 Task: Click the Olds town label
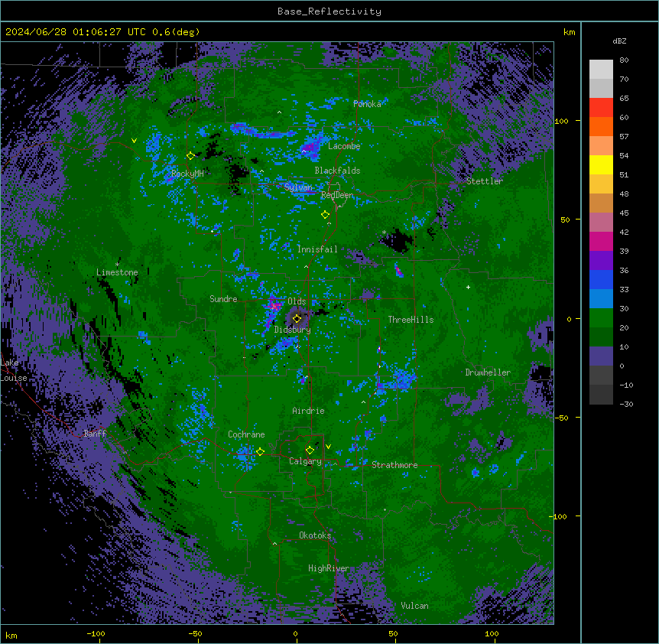pyautogui.click(x=297, y=301)
